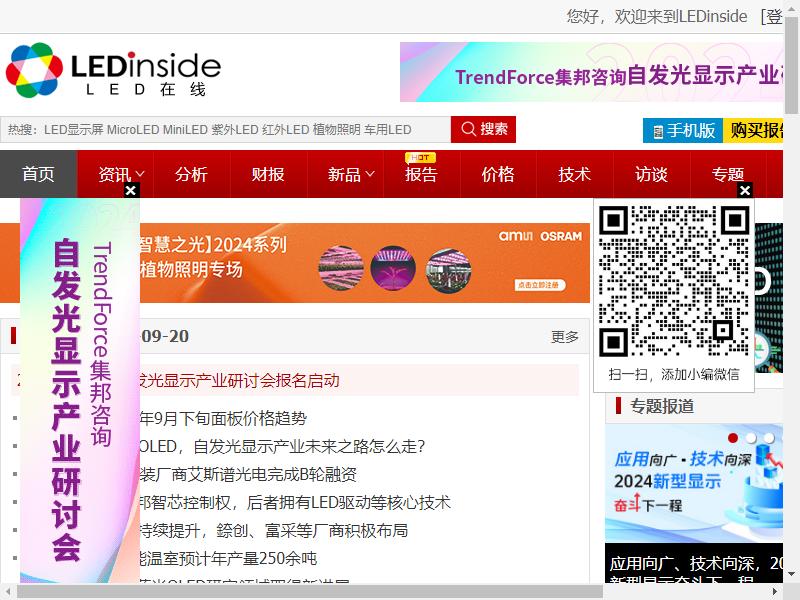Open headline 光显示产业研讨会报名启动

tap(239, 381)
